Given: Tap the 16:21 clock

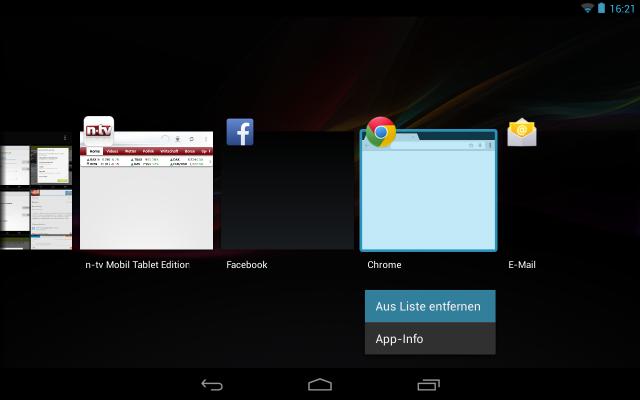Looking at the screenshot, I should point(622,9).
